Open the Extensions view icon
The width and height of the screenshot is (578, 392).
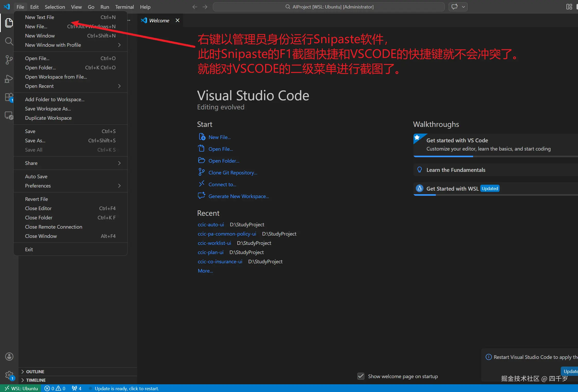coord(9,97)
